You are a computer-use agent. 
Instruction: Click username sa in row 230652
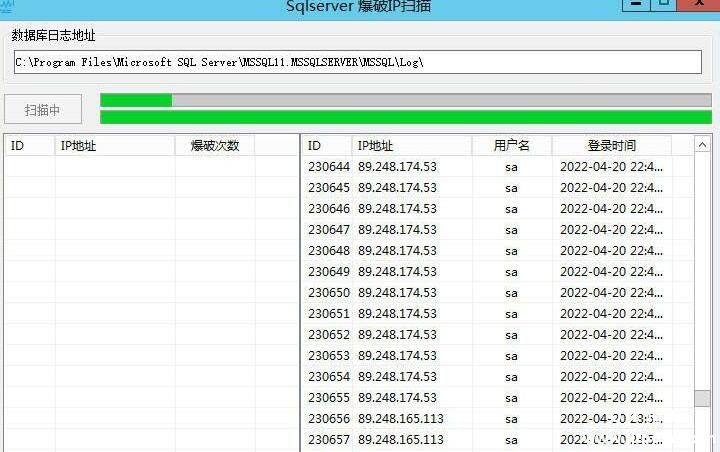pos(512,335)
